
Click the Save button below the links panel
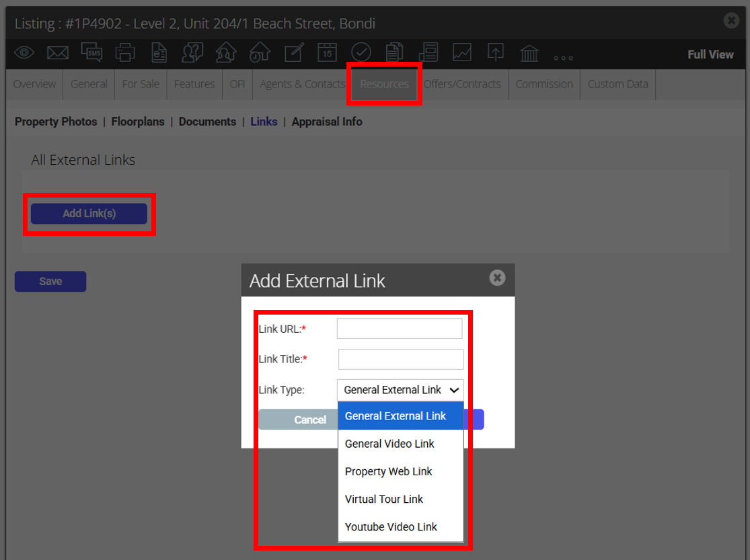[x=50, y=282]
